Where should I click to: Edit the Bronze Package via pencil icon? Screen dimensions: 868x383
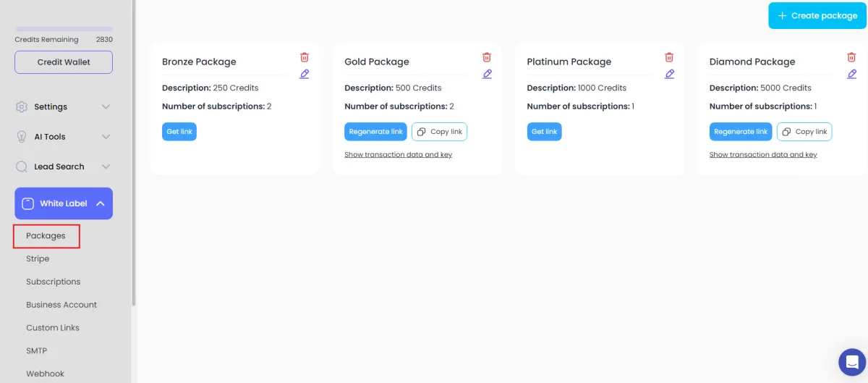tap(305, 74)
